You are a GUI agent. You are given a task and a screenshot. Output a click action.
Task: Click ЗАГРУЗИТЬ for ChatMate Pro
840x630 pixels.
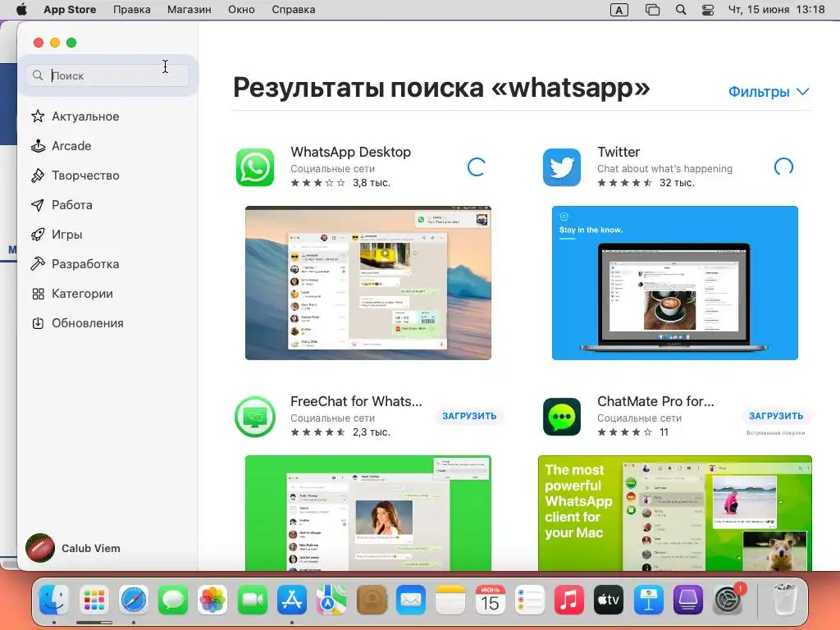coord(776,416)
